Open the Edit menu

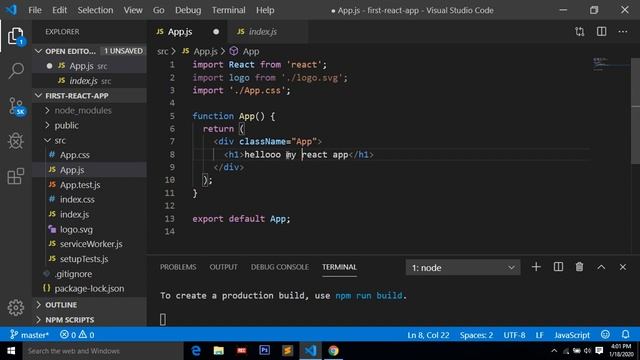coord(59,10)
